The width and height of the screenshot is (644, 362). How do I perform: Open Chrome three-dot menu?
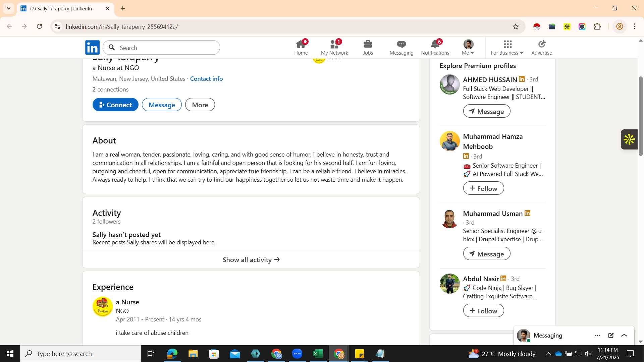coord(635,26)
